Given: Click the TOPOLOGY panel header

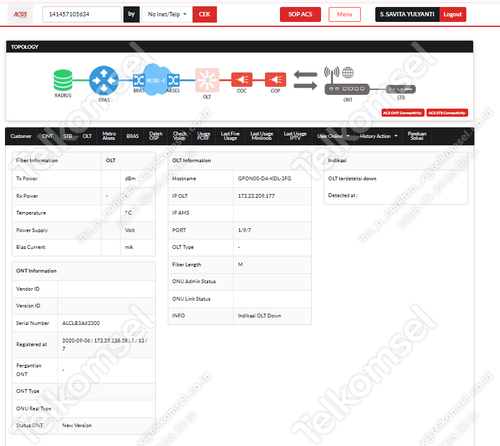Looking at the screenshot, I should (239, 47).
